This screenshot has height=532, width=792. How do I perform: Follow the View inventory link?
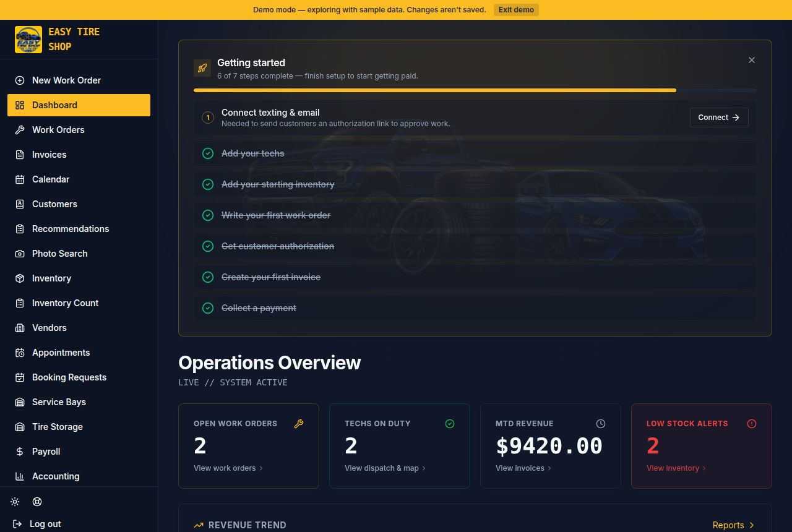pos(676,468)
